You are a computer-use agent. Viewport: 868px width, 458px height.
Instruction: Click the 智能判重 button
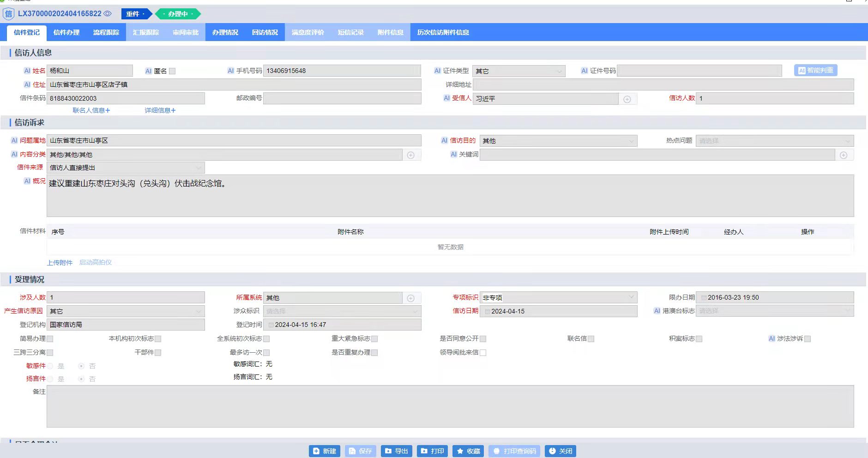tap(816, 70)
